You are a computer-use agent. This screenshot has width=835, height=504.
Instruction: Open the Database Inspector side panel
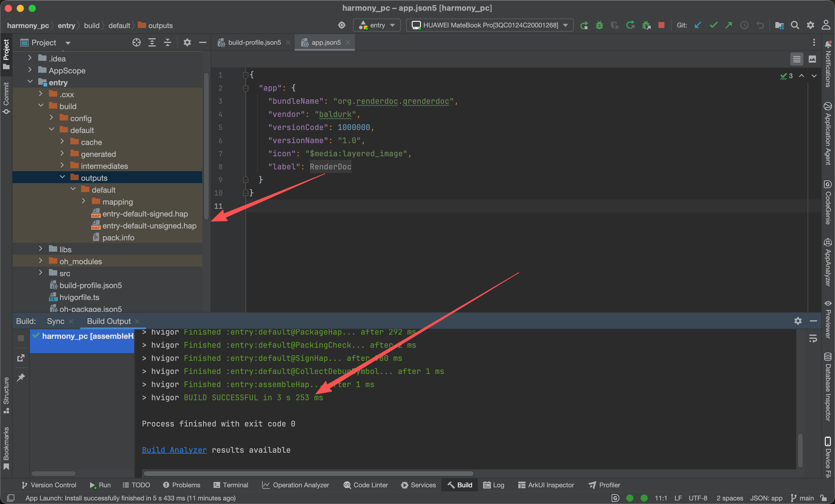pos(828,387)
